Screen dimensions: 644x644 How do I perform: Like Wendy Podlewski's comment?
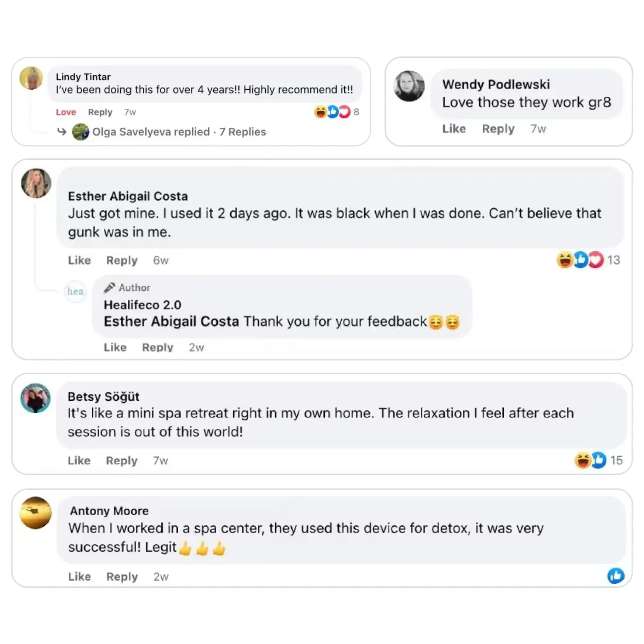[454, 129]
